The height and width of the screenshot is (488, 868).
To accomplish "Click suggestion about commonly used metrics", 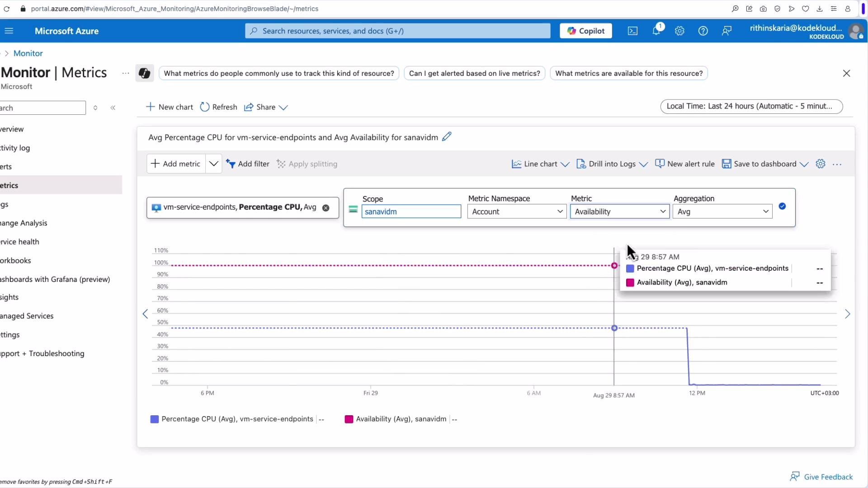I will (279, 73).
